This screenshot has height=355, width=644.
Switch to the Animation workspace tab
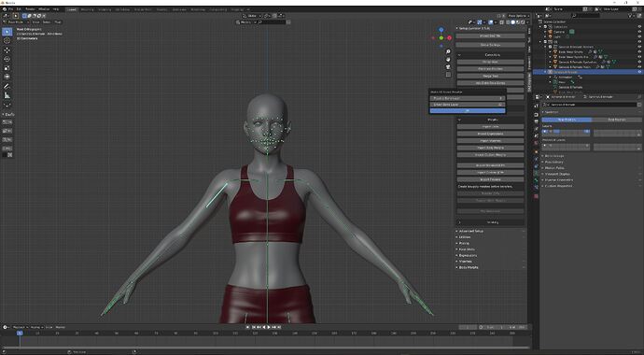point(179,9)
